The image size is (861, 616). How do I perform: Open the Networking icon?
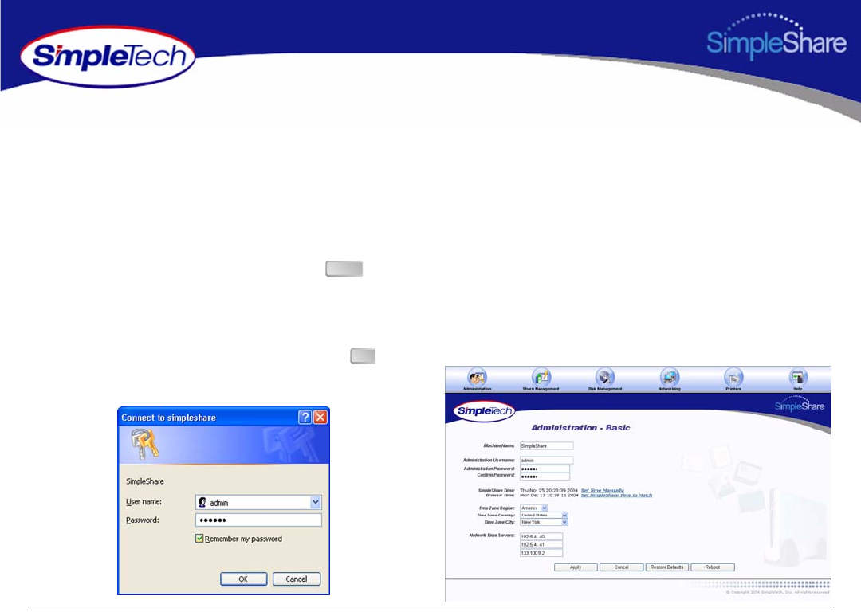pyautogui.click(x=669, y=379)
